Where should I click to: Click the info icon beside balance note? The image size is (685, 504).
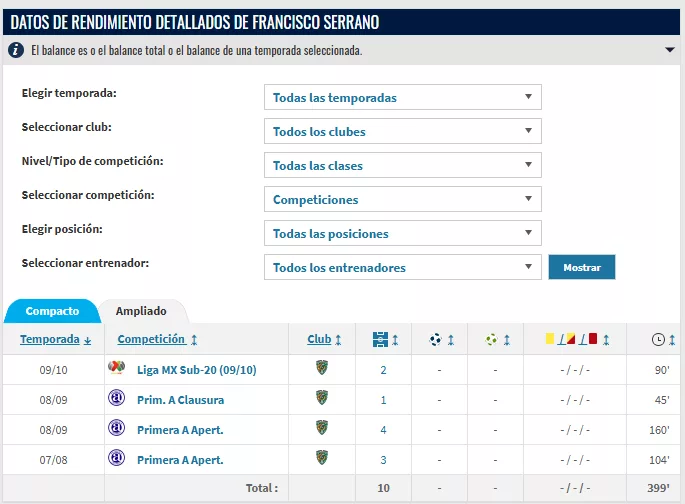[16, 50]
